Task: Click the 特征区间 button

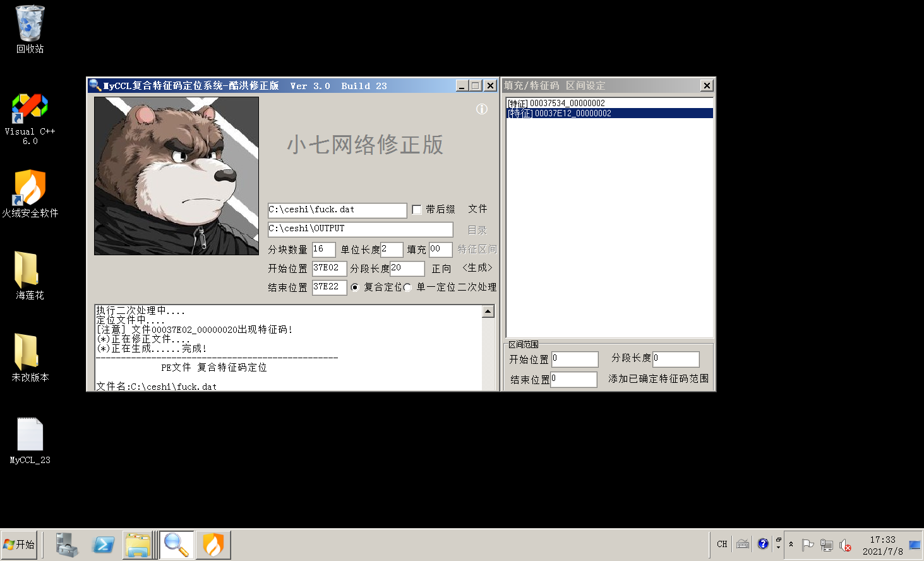Action: (x=477, y=250)
